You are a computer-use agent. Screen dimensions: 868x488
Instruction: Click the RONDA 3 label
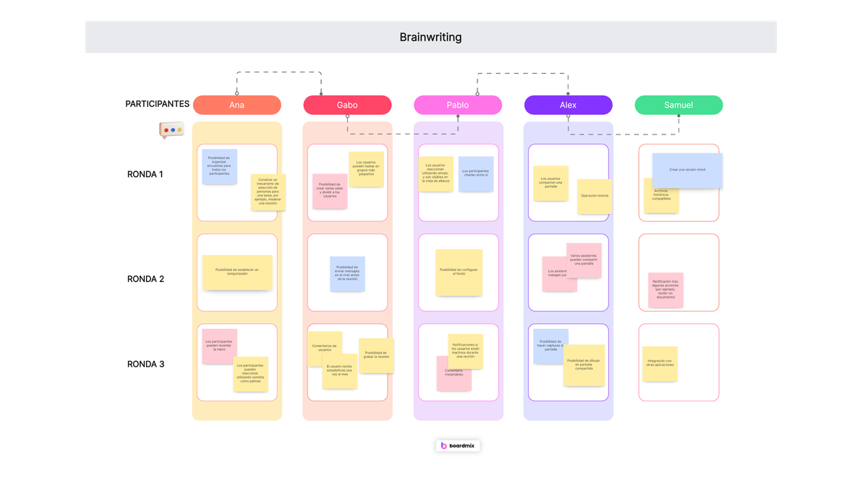145,364
